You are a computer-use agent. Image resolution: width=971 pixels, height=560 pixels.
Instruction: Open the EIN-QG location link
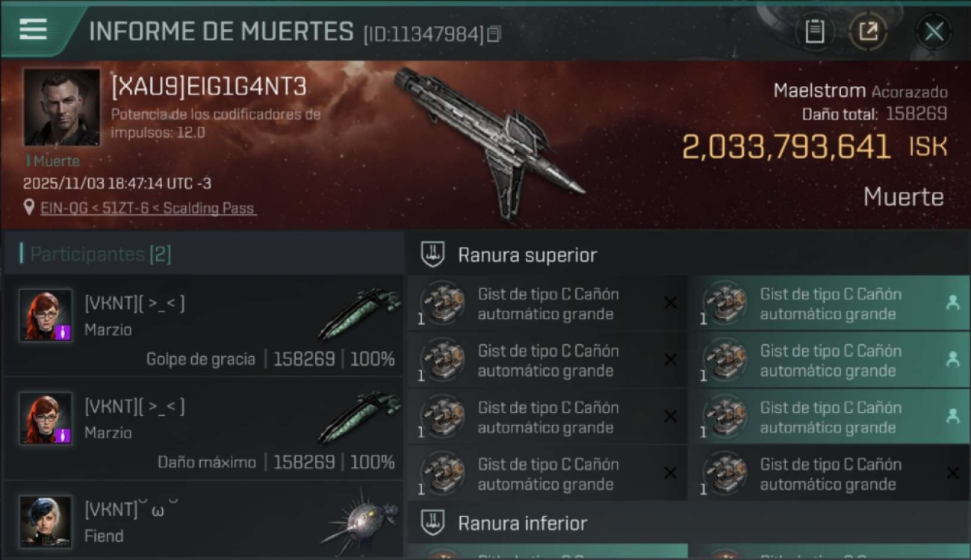pyautogui.click(x=148, y=208)
